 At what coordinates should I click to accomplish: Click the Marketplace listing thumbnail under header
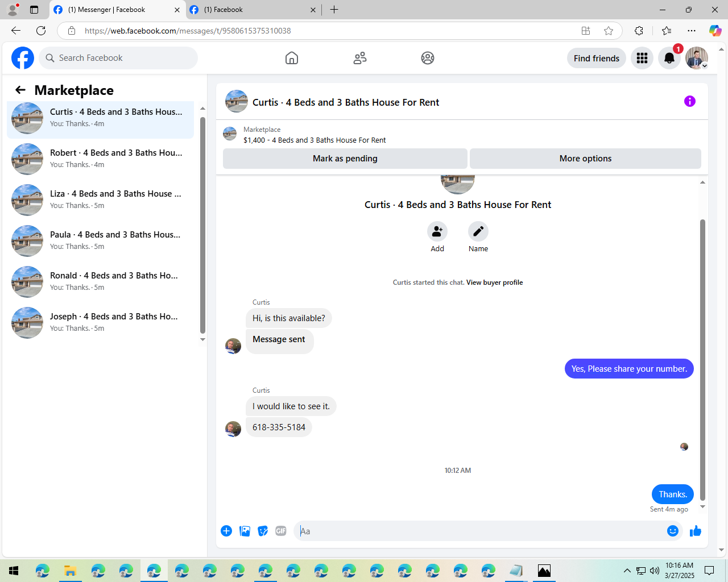[x=230, y=134]
